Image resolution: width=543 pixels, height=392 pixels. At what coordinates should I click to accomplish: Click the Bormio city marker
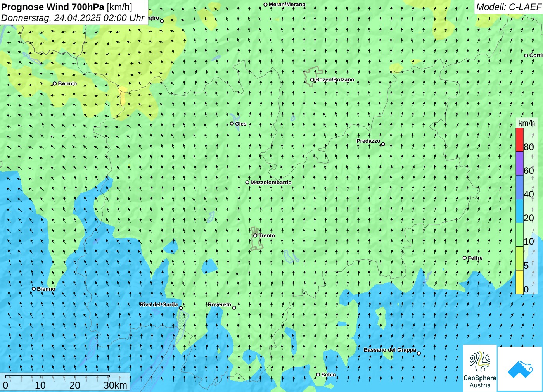pyautogui.click(x=55, y=83)
